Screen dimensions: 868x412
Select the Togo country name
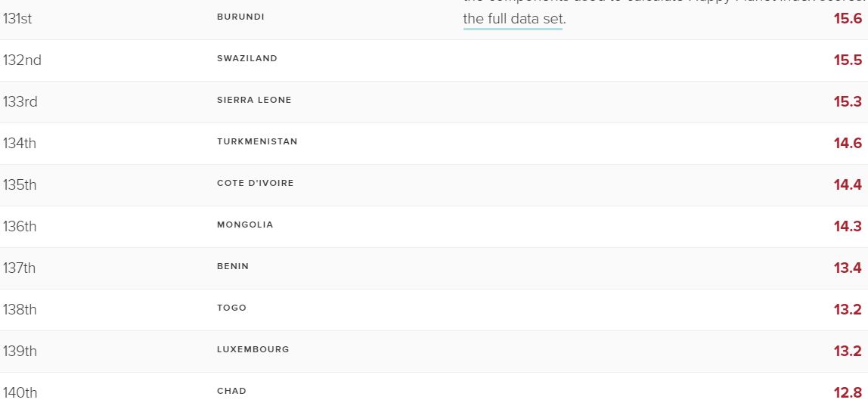(x=231, y=308)
